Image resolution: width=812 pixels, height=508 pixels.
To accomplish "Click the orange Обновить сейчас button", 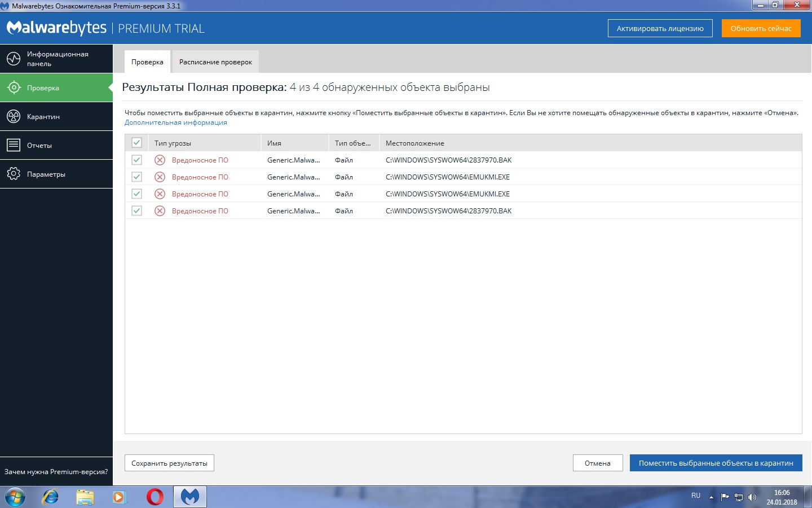I will pos(761,28).
